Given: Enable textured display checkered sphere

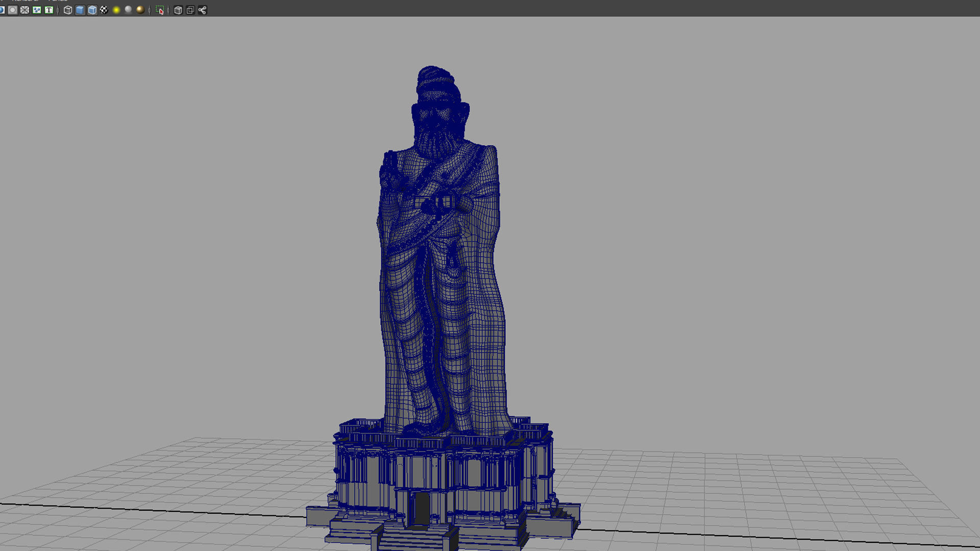Looking at the screenshot, I should (x=104, y=10).
